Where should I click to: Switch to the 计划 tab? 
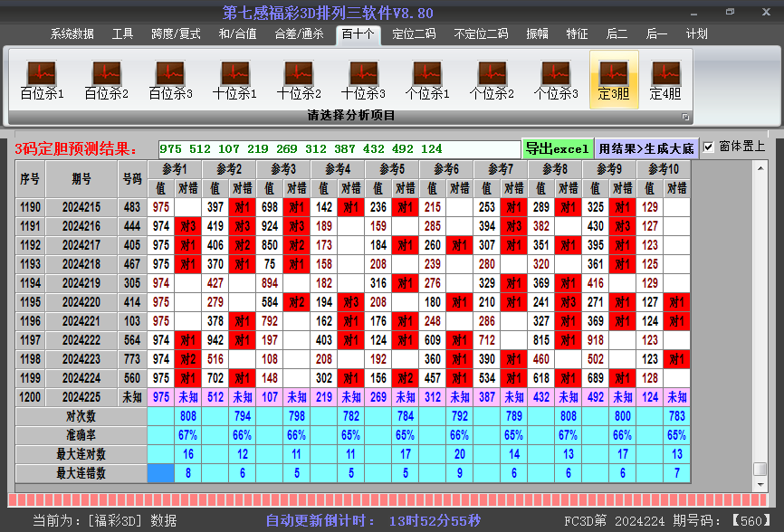coord(696,34)
